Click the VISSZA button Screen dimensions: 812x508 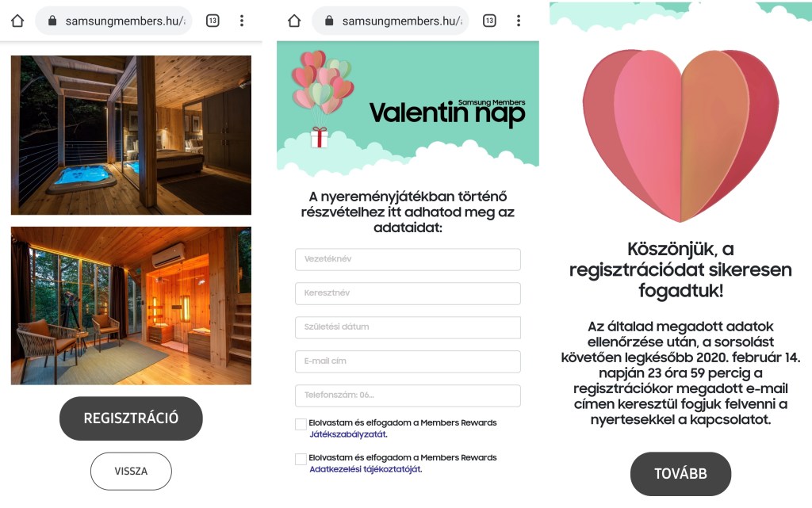tap(131, 472)
